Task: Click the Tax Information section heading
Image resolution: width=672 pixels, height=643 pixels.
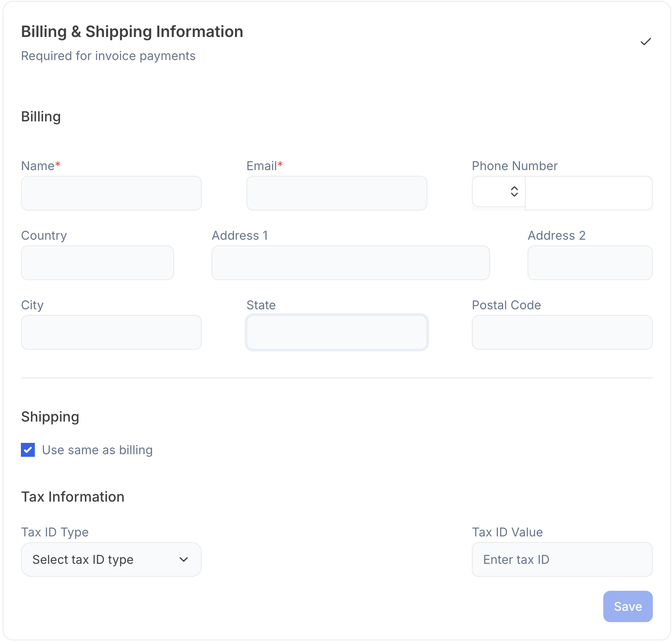Action: (72, 496)
